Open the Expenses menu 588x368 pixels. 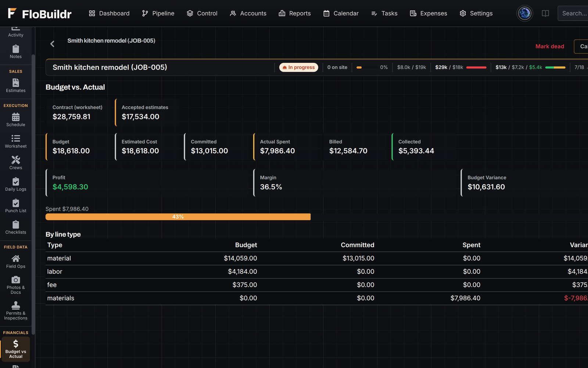tap(429, 13)
